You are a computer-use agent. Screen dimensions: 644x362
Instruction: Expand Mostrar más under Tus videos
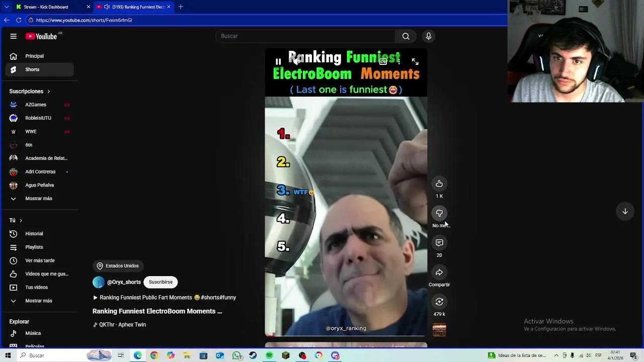click(x=40, y=301)
